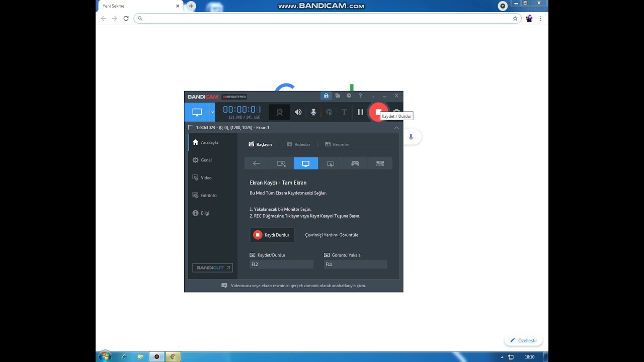Image resolution: width=644 pixels, height=362 pixels.
Task: Show hidden system tray icons
Action: pos(503,357)
